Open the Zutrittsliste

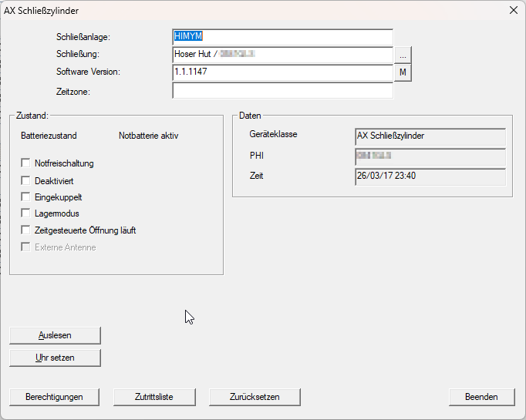154,397
